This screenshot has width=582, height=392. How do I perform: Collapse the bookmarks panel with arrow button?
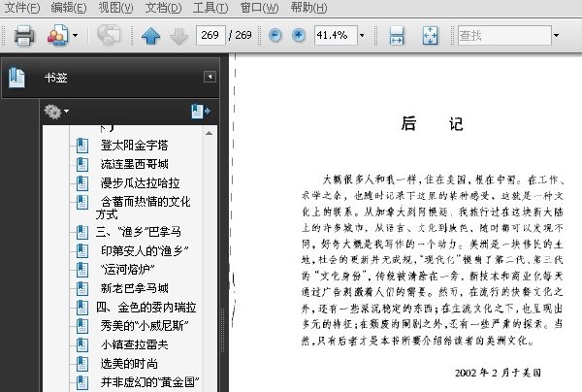coord(210,77)
